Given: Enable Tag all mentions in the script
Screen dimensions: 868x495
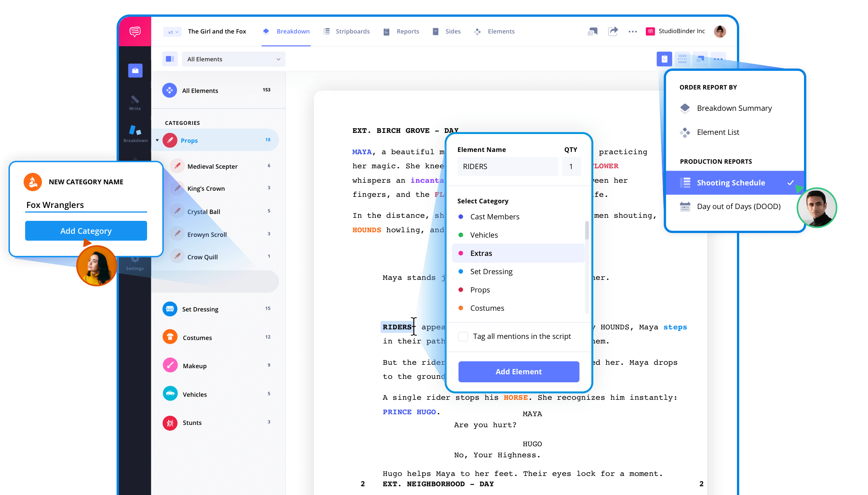Looking at the screenshot, I should [463, 336].
